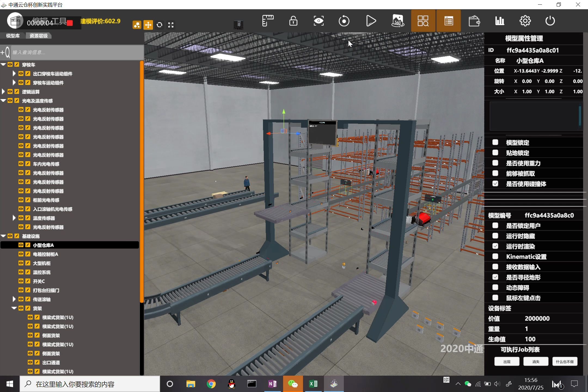Click the padlock lock icon in toolbar
Image resolution: width=588 pixels, height=392 pixels.
[x=293, y=21]
